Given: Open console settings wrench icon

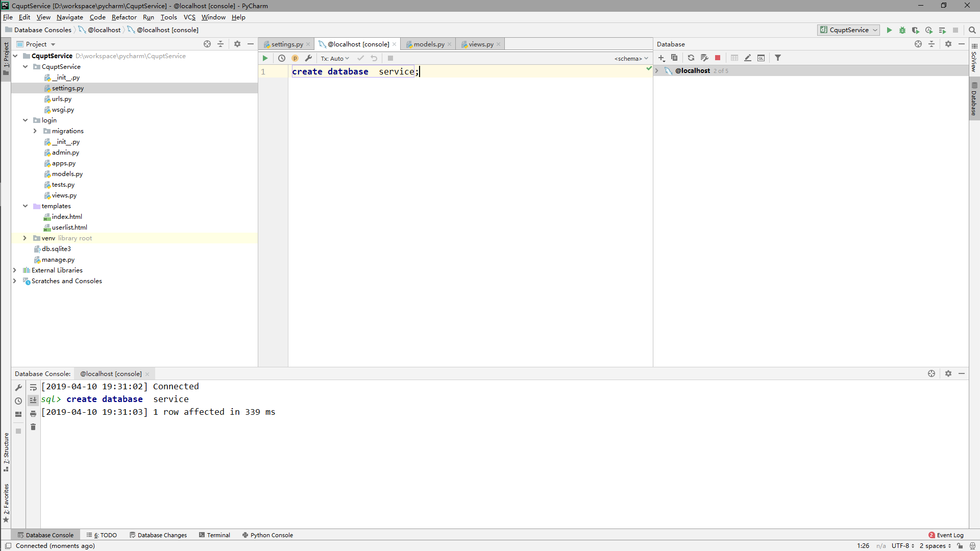Looking at the screenshot, I should [x=308, y=58].
